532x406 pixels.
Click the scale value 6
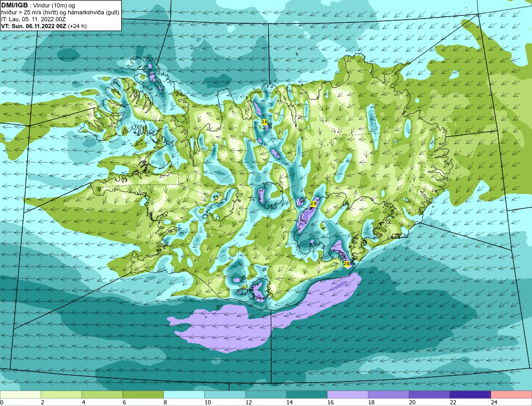pyautogui.click(x=124, y=402)
